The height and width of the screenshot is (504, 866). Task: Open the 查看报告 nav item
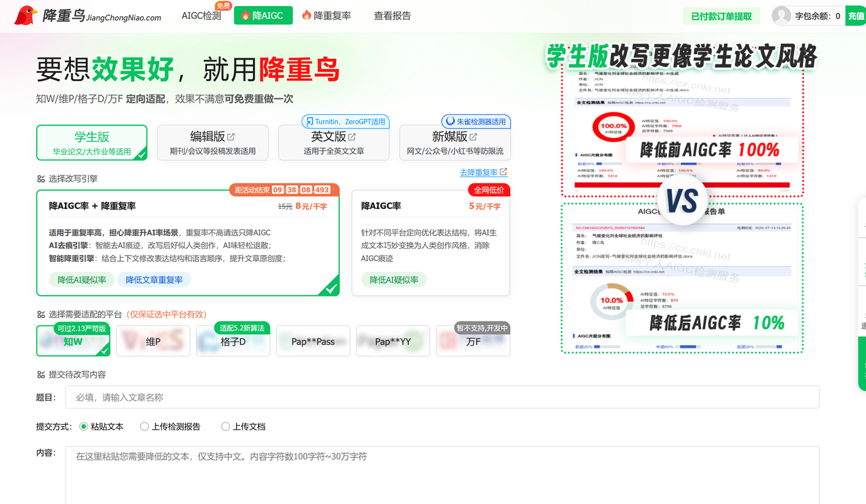(392, 16)
